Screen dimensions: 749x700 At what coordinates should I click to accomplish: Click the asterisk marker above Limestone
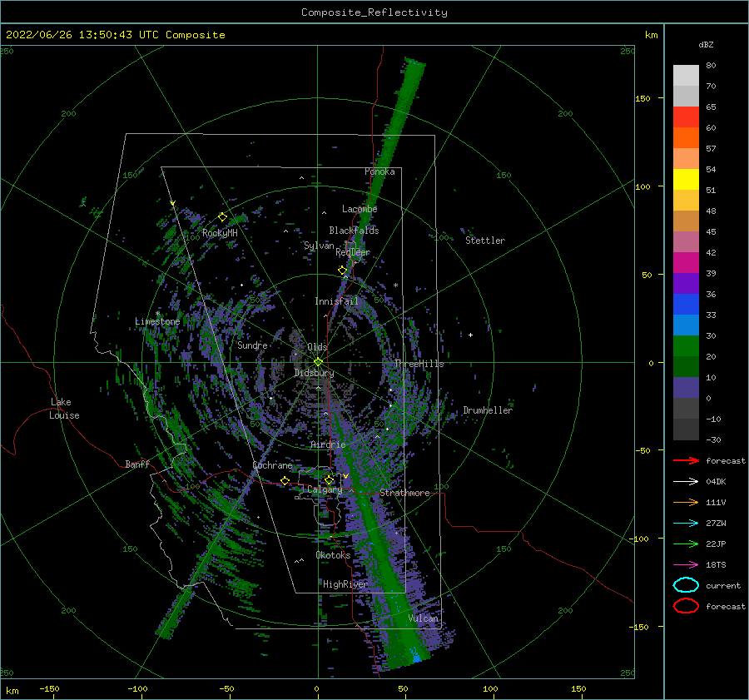point(157,314)
